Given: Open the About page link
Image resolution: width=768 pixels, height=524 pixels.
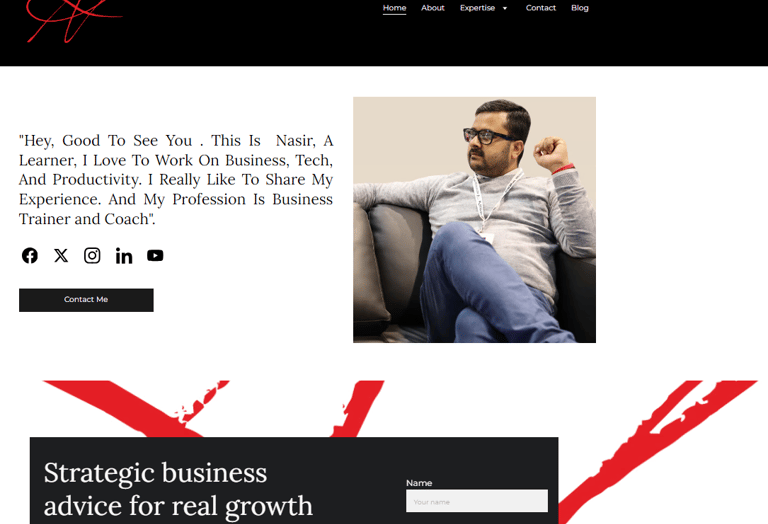Looking at the screenshot, I should tap(433, 8).
